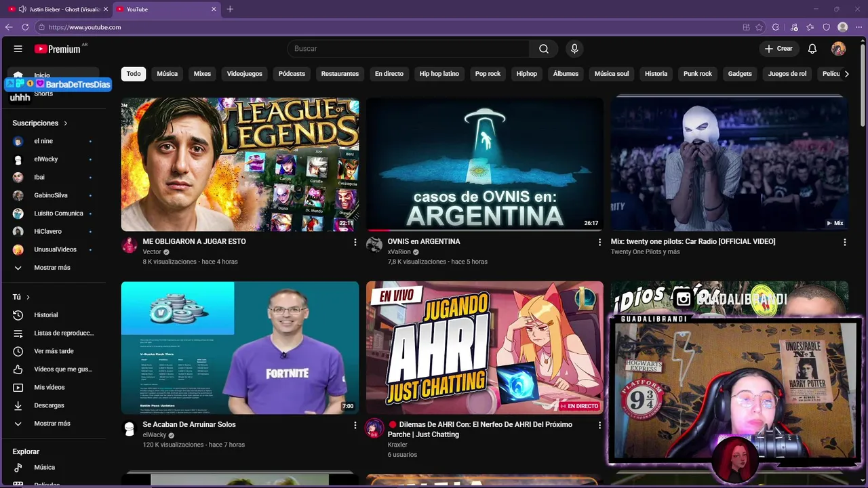The width and height of the screenshot is (868, 488).
Task: Open the account avatar menu
Action: point(839,49)
